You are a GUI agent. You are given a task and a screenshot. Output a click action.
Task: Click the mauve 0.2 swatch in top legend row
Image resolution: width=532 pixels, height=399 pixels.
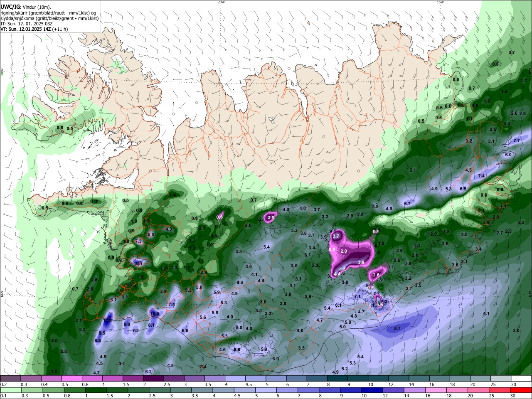(10, 378)
